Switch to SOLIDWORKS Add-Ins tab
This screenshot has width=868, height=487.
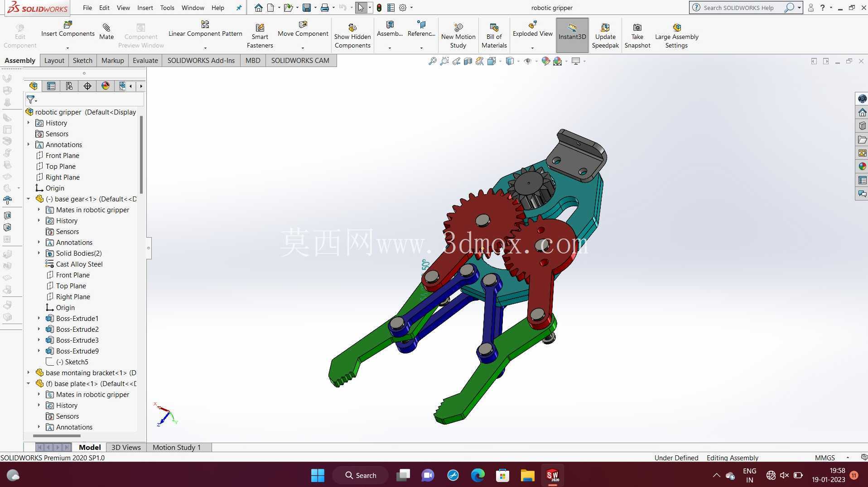pyautogui.click(x=201, y=61)
